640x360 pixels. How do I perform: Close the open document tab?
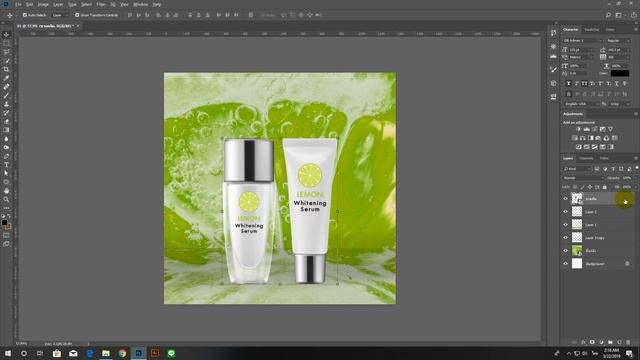pos(78,26)
